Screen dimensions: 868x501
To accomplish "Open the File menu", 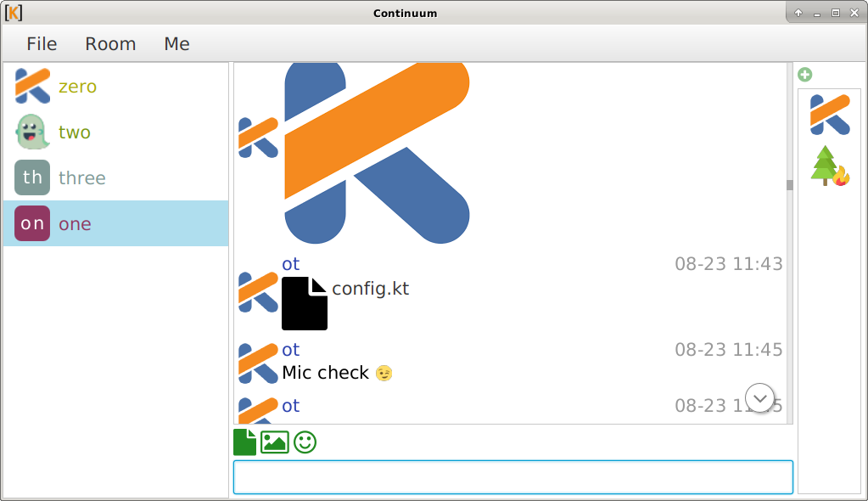I will [x=42, y=44].
